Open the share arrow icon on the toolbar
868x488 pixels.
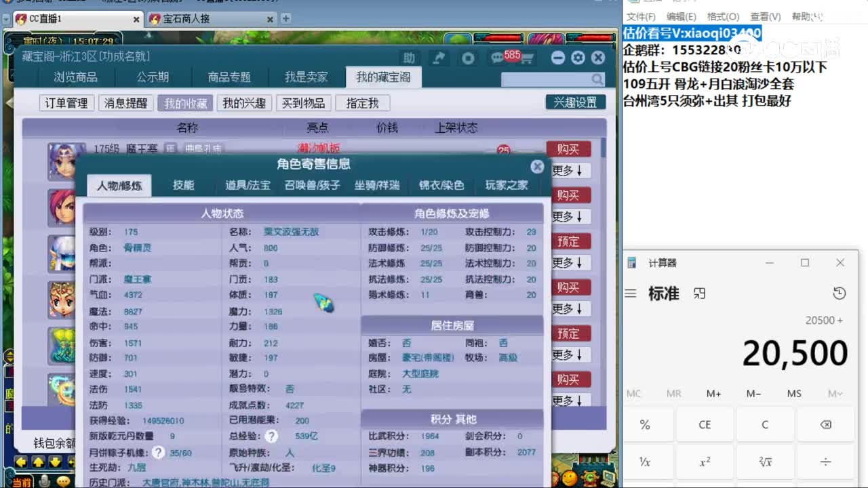[x=438, y=58]
